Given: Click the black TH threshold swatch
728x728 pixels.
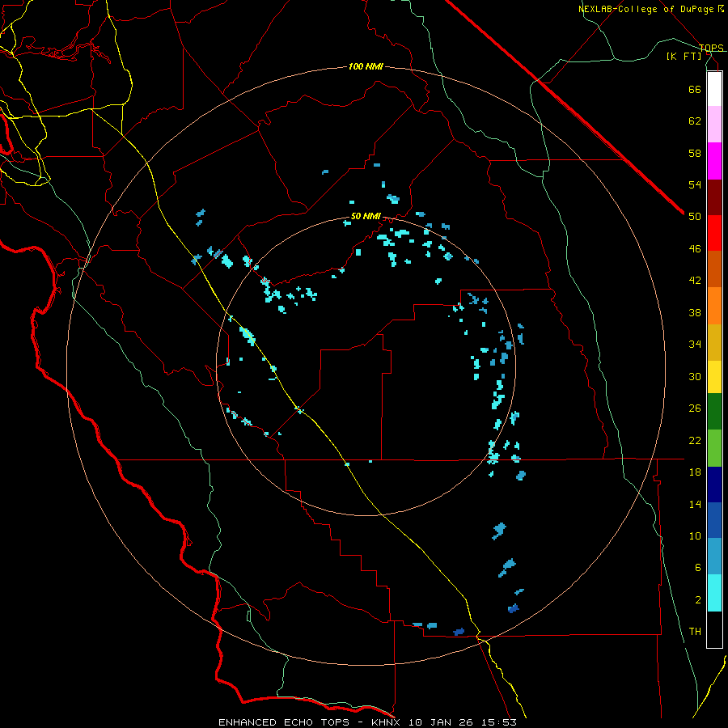Looking at the screenshot, I should pyautogui.click(x=714, y=629).
